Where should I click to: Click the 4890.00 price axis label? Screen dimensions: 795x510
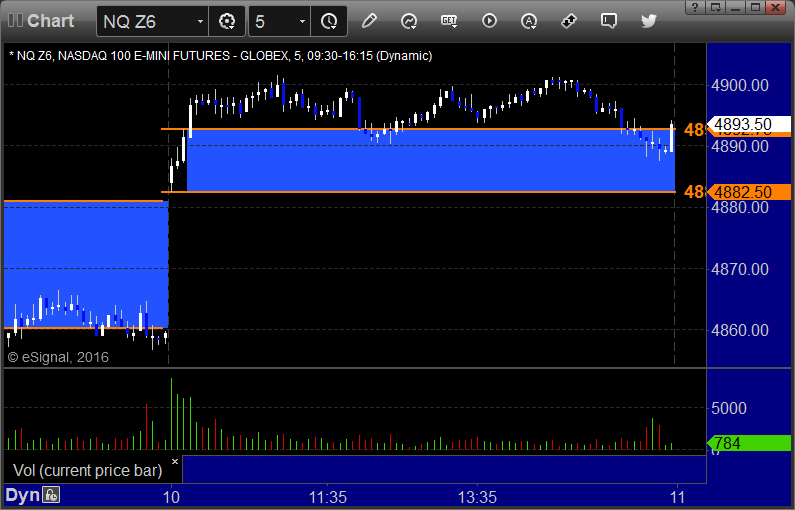(x=740, y=147)
